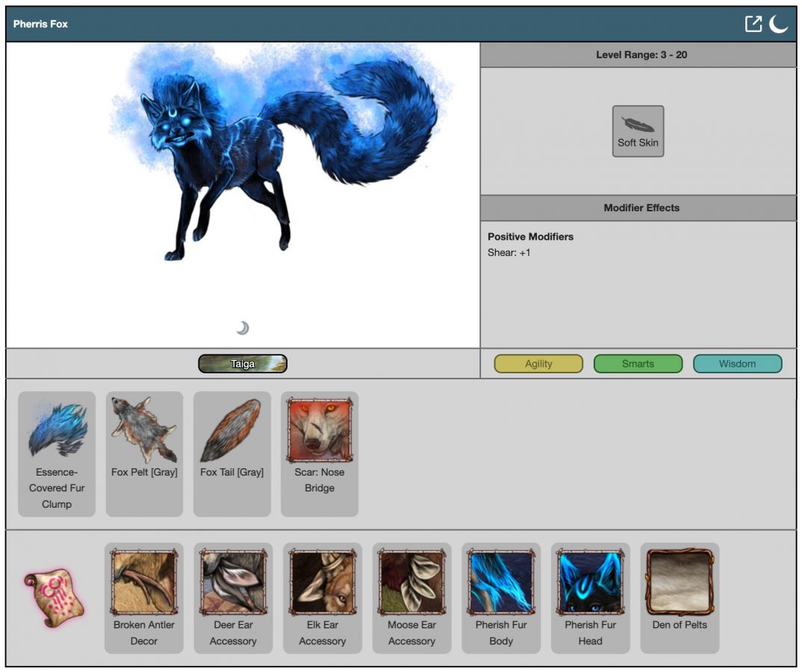Click the Soft Skin trait button

tap(638, 131)
